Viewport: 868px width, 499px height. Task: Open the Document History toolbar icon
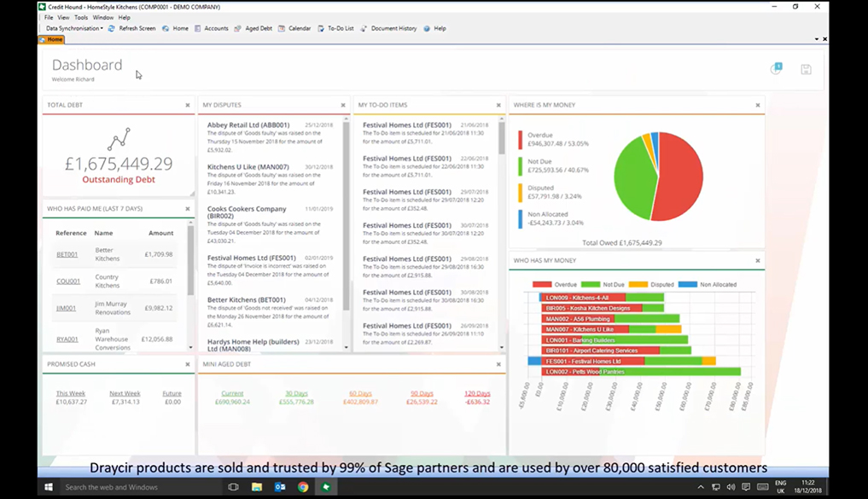364,28
